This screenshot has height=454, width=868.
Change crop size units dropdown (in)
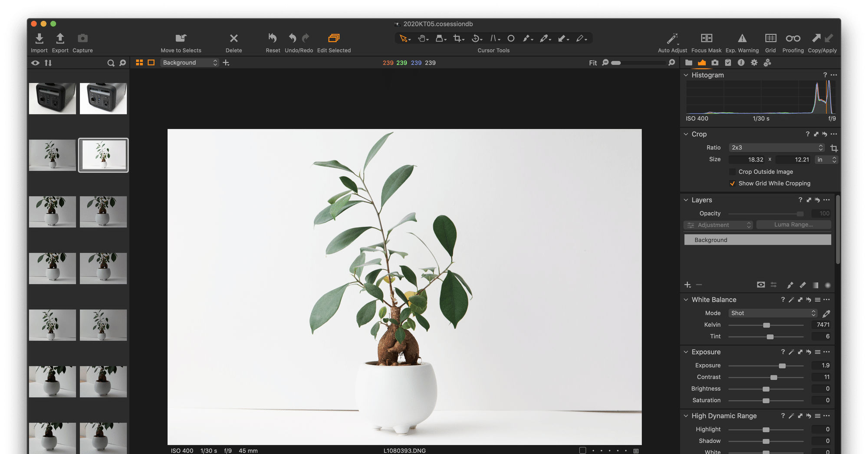(x=826, y=160)
